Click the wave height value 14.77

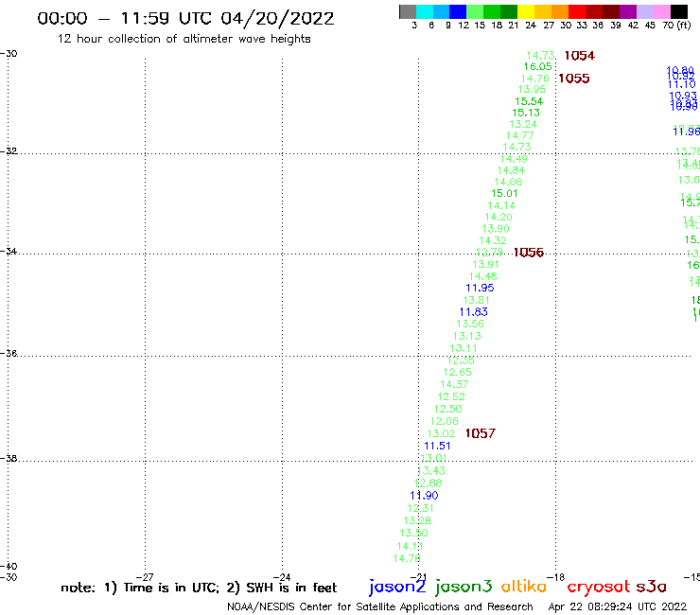tap(520, 136)
